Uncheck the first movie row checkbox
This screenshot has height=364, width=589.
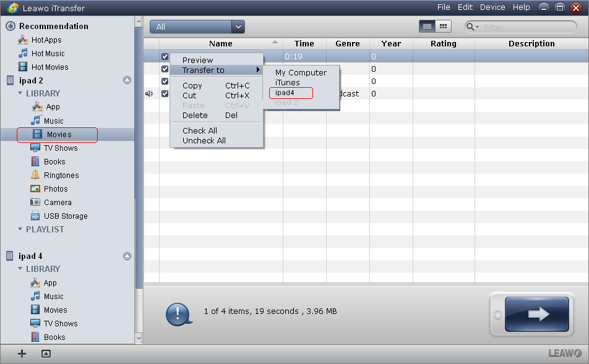[x=165, y=57]
